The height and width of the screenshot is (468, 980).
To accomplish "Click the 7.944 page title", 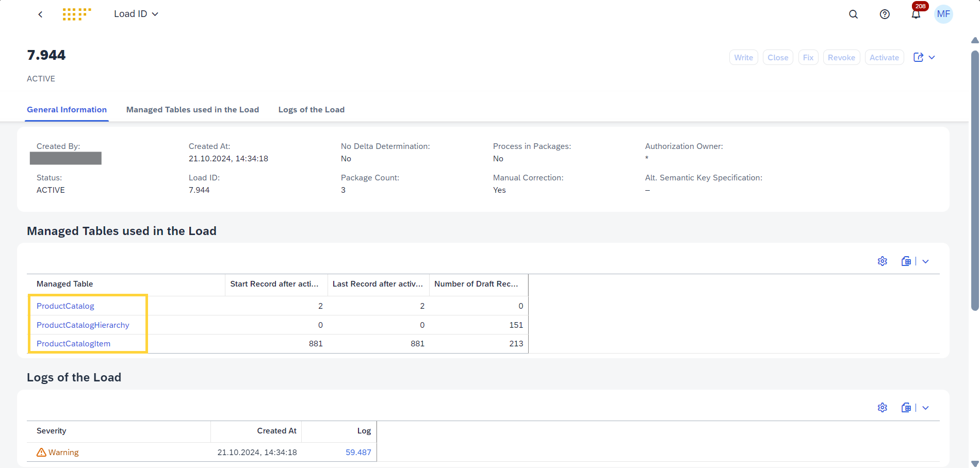I will click(46, 55).
